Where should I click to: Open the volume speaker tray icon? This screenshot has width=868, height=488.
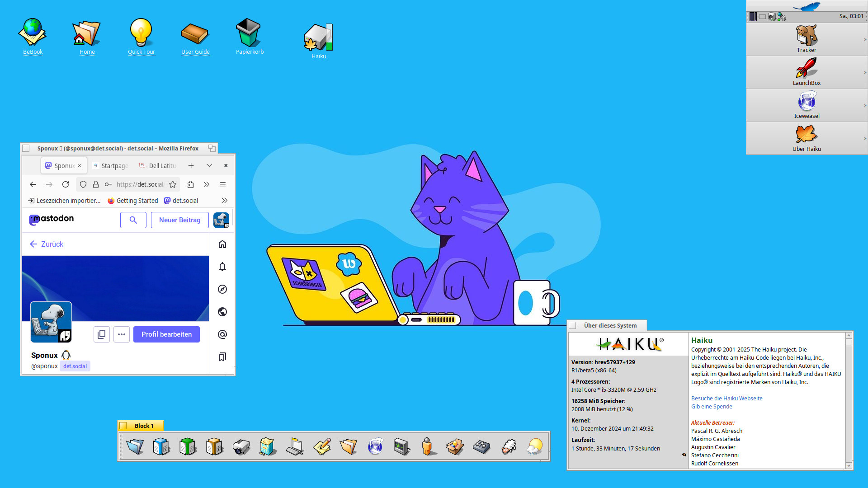[772, 17]
